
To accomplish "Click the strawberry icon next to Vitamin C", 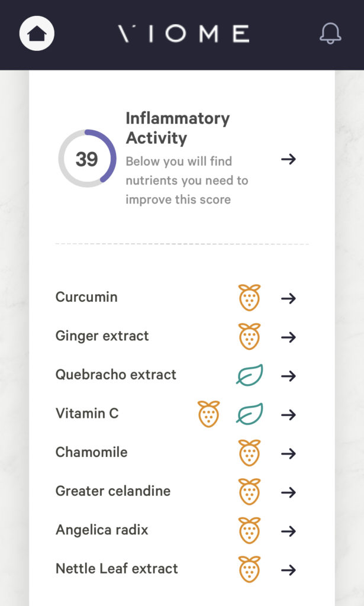I will click(208, 414).
